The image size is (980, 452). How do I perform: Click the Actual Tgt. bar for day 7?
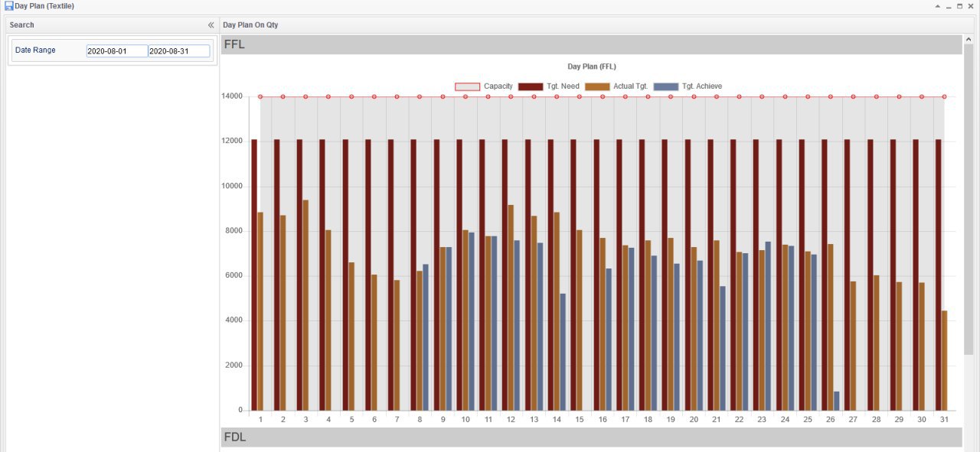(x=397, y=345)
